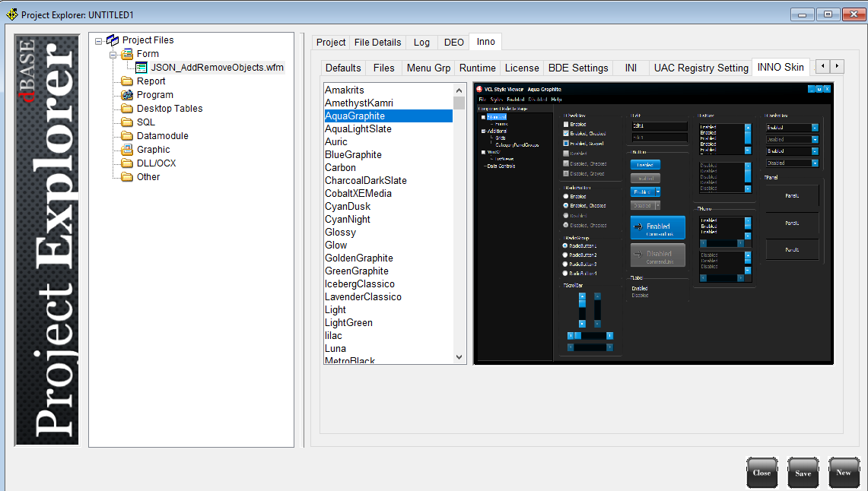Select the lilac skin

click(388, 336)
